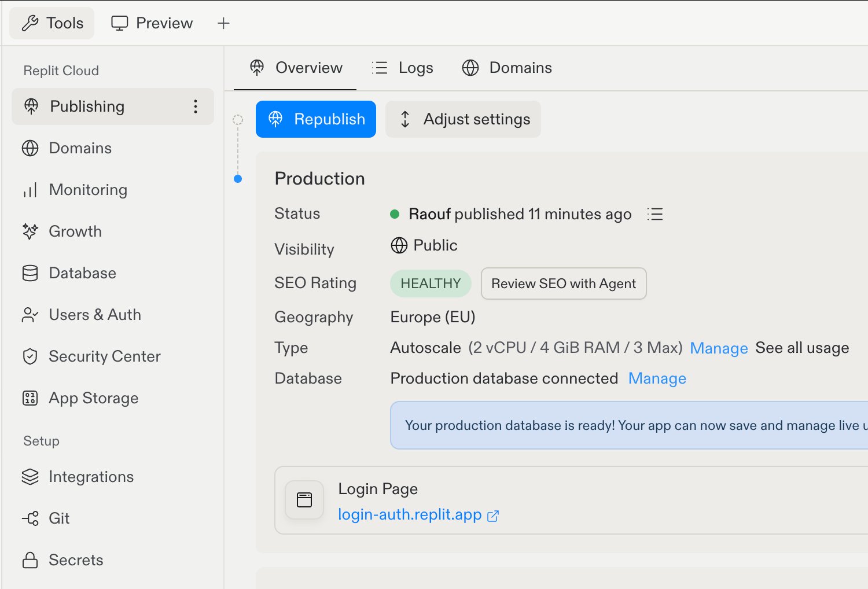
Task: Click the Republish button
Action: tap(316, 119)
